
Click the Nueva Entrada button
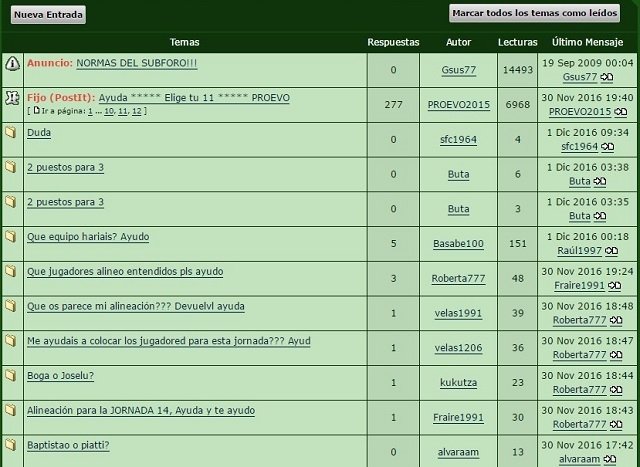click(x=48, y=15)
